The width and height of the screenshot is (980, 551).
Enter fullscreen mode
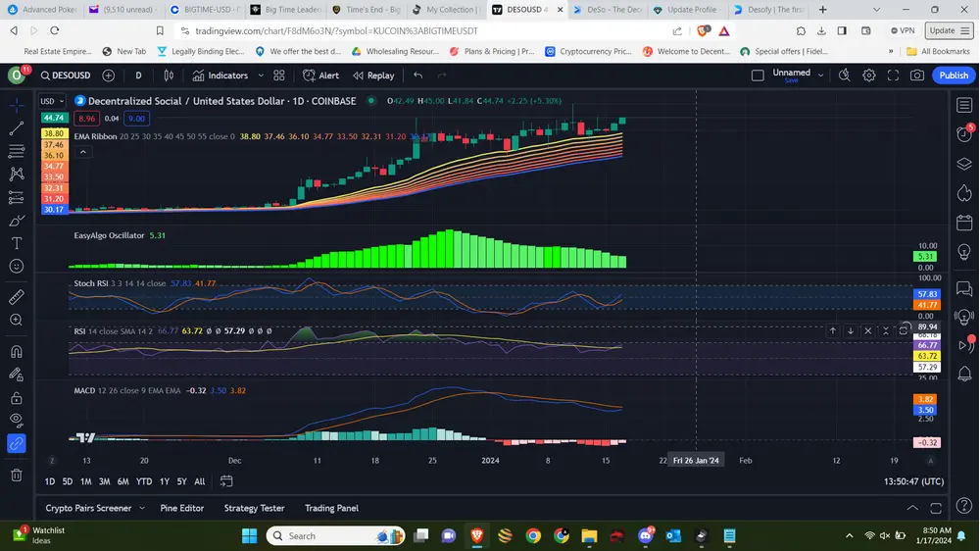893,75
